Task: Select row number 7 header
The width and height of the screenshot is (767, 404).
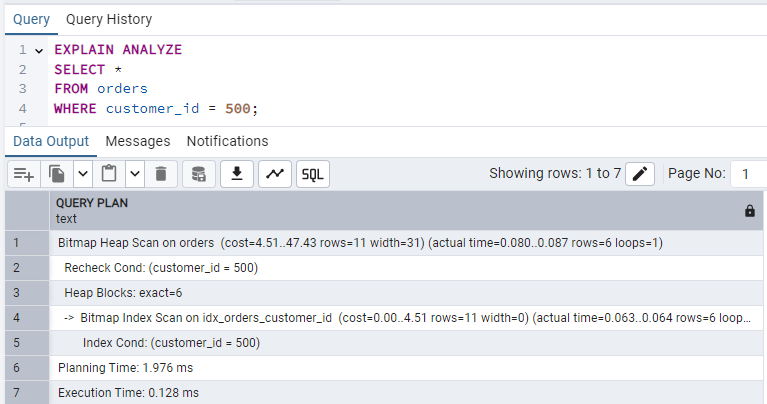Action: coord(27,393)
